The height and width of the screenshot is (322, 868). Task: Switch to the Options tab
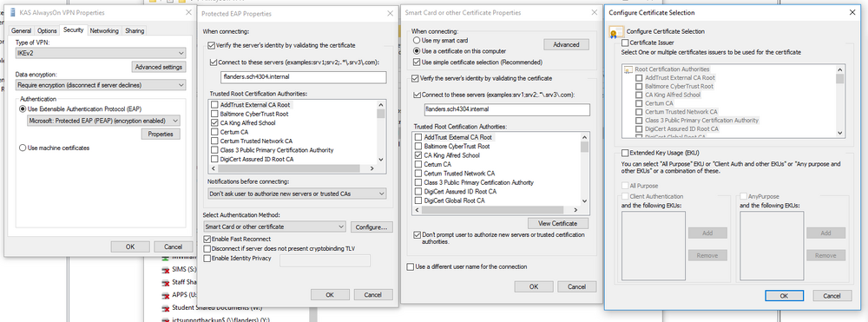pyautogui.click(x=47, y=31)
